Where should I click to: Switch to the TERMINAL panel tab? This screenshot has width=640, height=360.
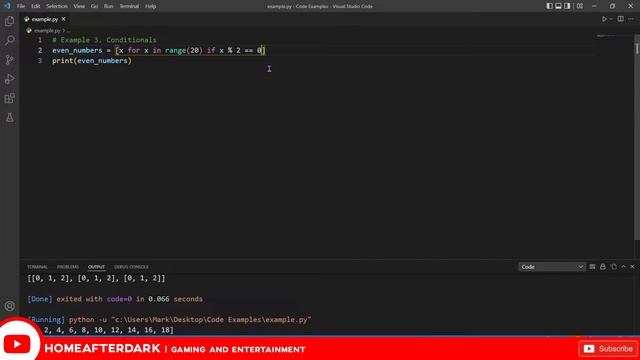37,267
